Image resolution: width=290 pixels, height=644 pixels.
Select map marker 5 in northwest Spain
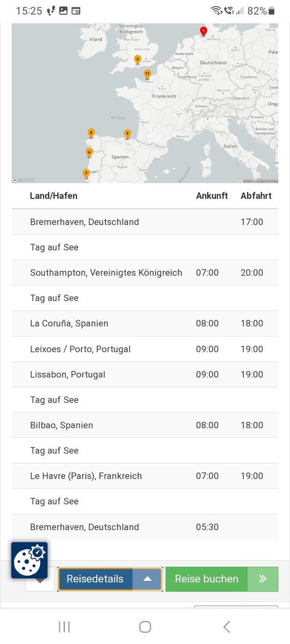(x=91, y=133)
